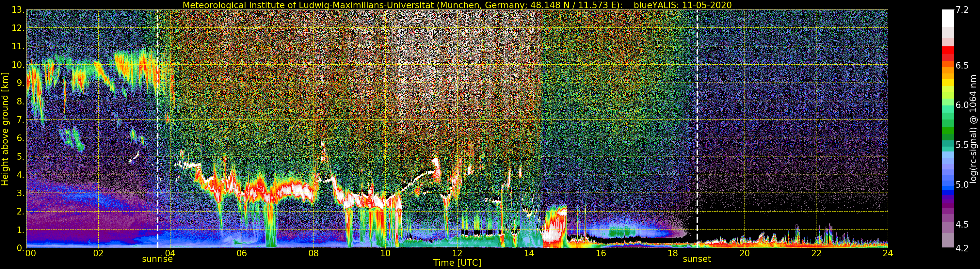Screen dimensions: 980x269
Task: Click the "04" hour tick on the time axis
Action: click(x=170, y=253)
